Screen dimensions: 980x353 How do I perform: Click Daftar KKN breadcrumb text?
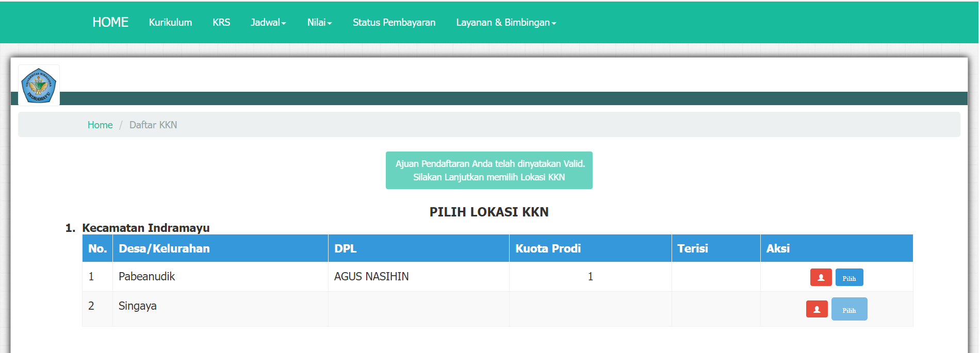(x=153, y=125)
